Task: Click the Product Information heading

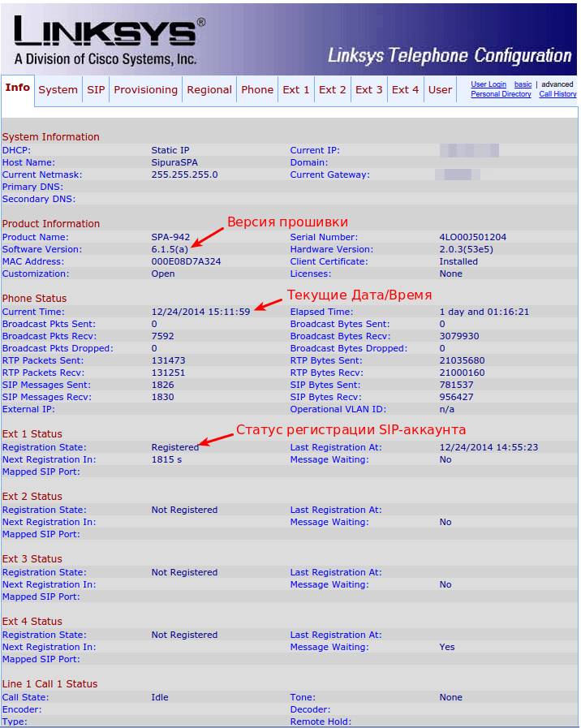Action: 51,224
